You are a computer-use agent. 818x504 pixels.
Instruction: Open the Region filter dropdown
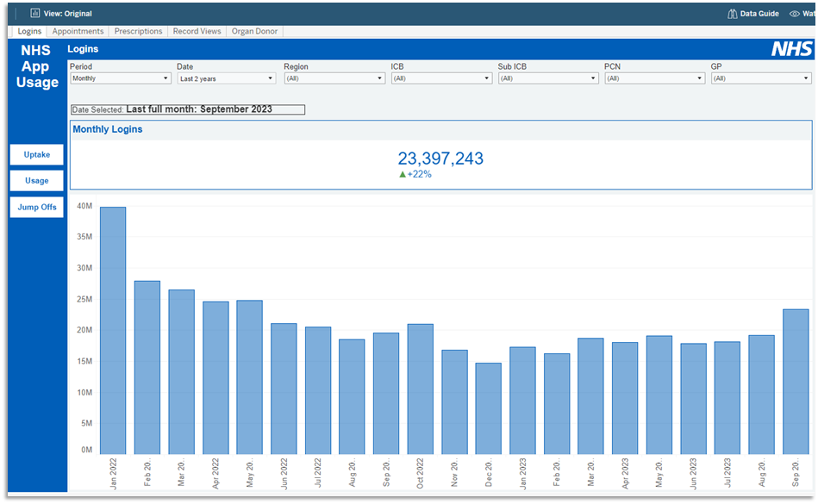334,78
